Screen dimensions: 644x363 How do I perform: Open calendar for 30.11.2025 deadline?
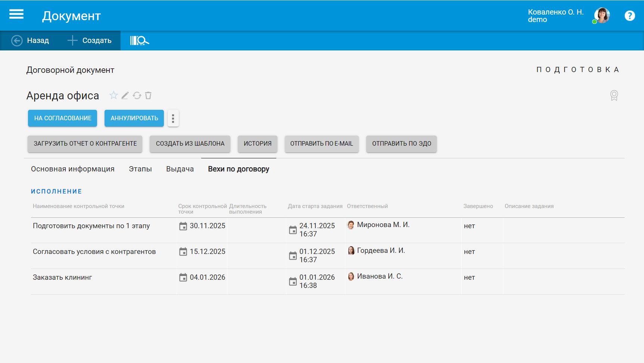183,226
